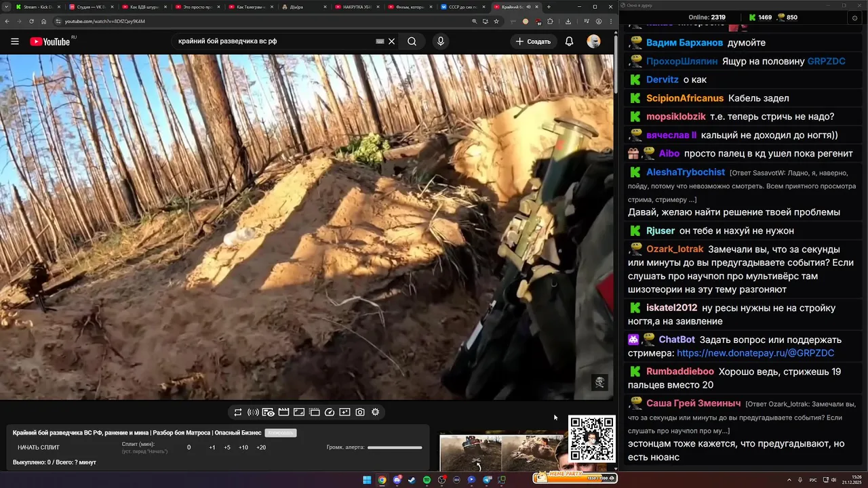Screen dimensions: 868x488
Task: Go back in browser history
Action: point(7,21)
